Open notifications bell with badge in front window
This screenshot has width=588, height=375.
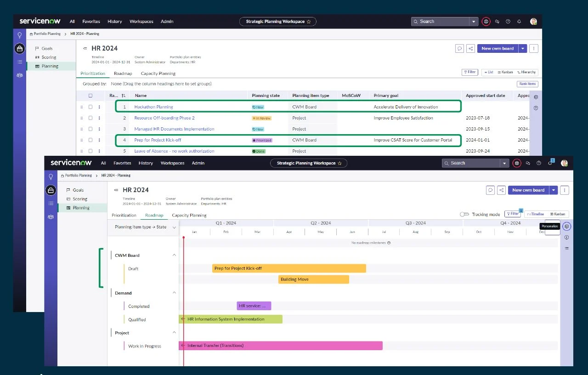tap(550, 163)
